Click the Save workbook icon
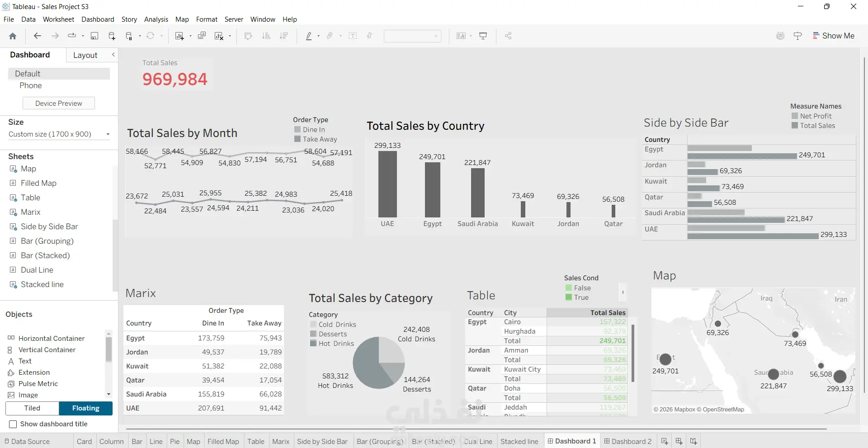Viewport: 868px width, 448px height. (94, 36)
